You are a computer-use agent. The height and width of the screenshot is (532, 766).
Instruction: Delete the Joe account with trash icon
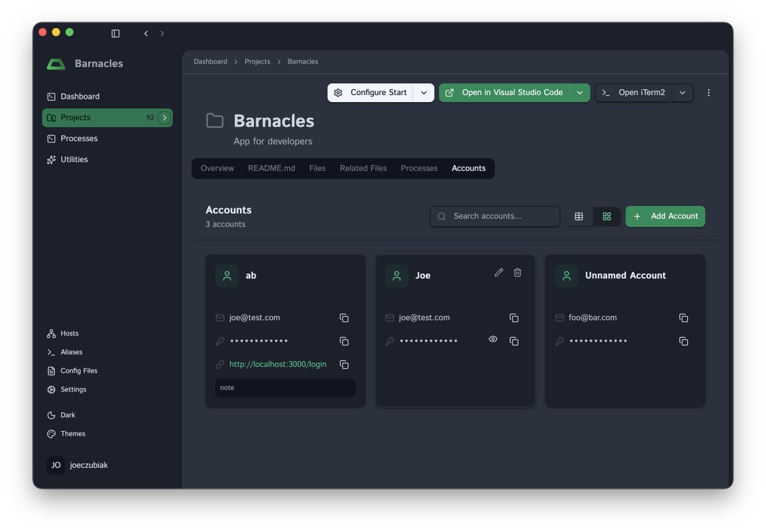(518, 272)
